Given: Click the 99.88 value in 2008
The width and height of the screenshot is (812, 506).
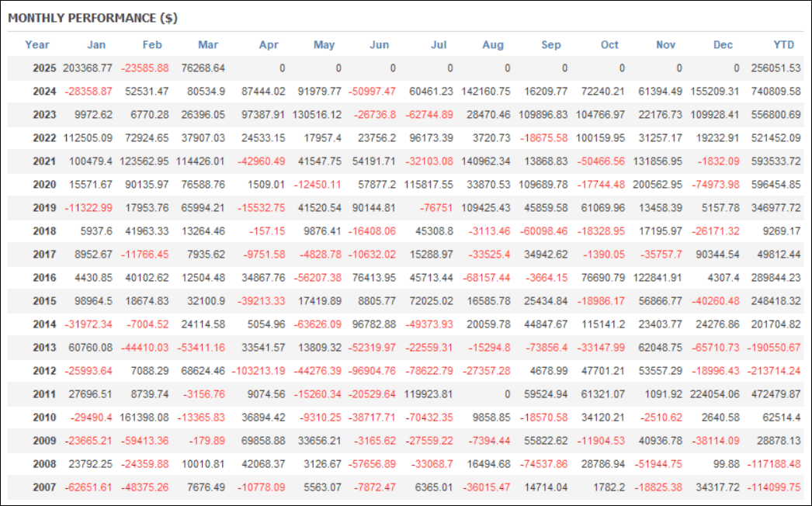Looking at the screenshot, I should (x=726, y=464).
